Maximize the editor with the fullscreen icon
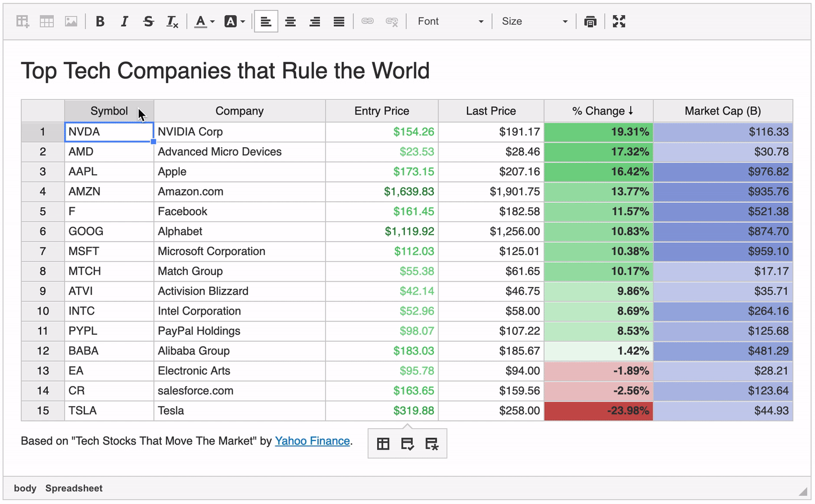 (x=619, y=21)
